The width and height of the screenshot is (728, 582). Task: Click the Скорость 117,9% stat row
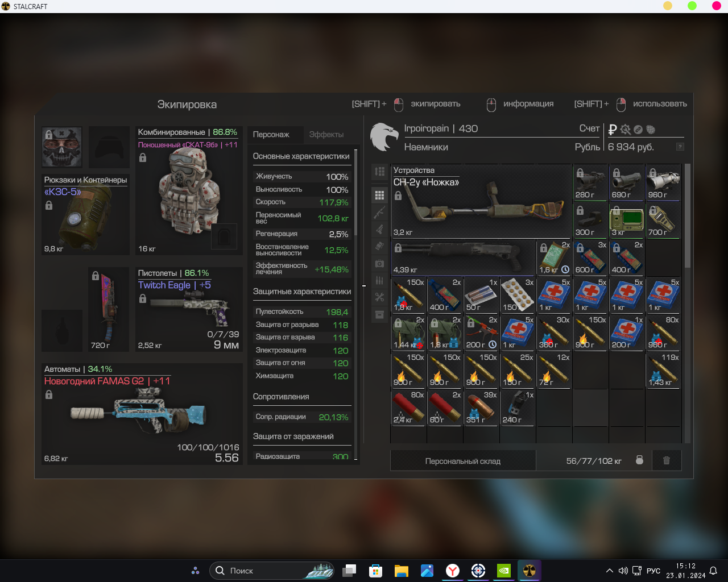[302, 202]
